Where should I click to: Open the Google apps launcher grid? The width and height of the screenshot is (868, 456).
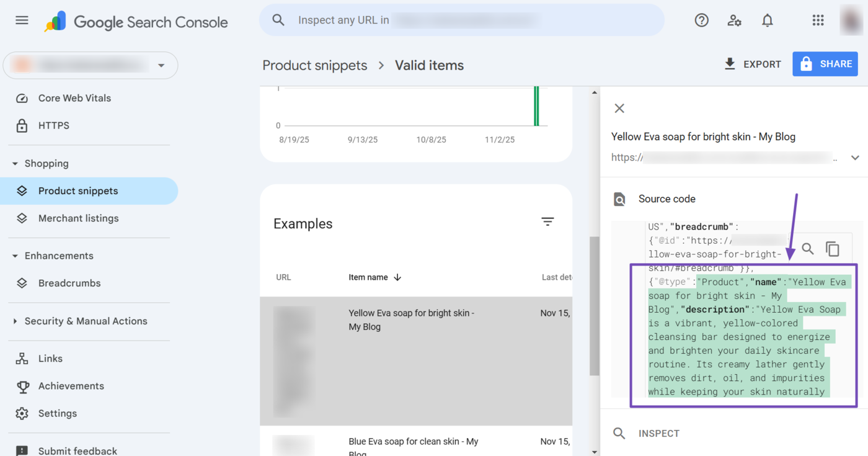pyautogui.click(x=818, y=20)
